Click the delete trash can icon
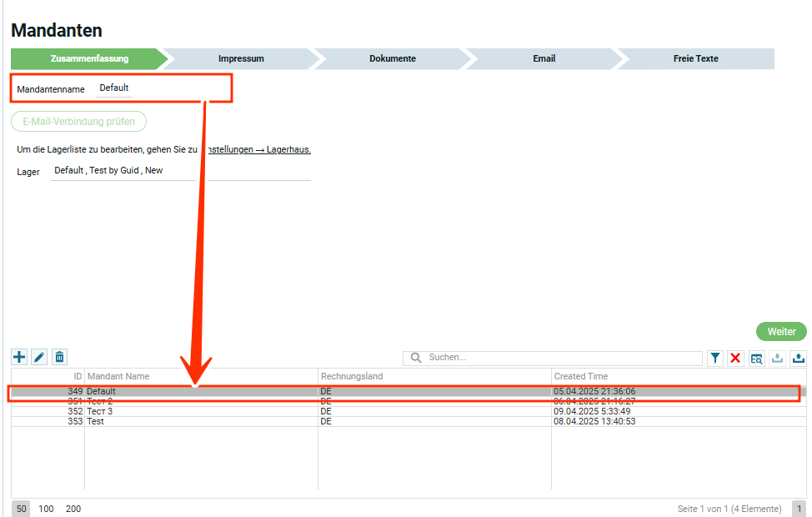The width and height of the screenshot is (812, 517). tap(59, 358)
